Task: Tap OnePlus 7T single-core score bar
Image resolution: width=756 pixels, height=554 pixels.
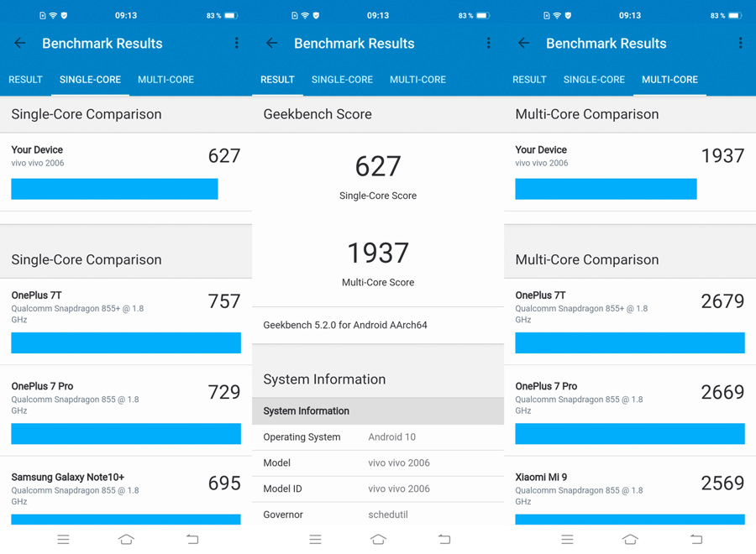Action: pos(126,342)
